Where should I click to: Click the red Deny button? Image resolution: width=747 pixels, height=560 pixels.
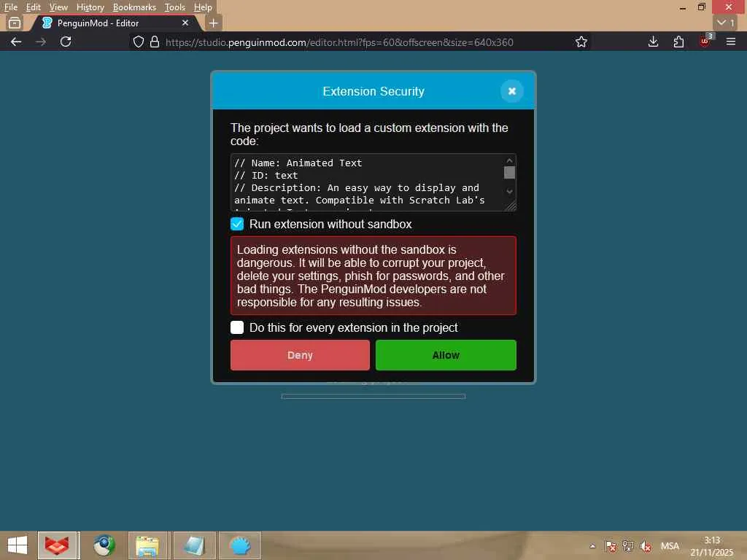(x=300, y=355)
